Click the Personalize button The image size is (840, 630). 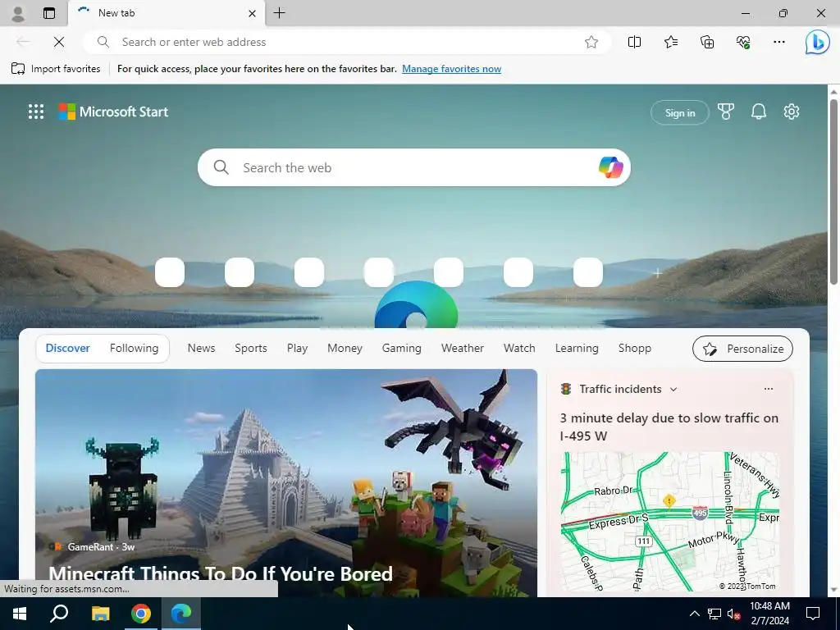coord(742,349)
